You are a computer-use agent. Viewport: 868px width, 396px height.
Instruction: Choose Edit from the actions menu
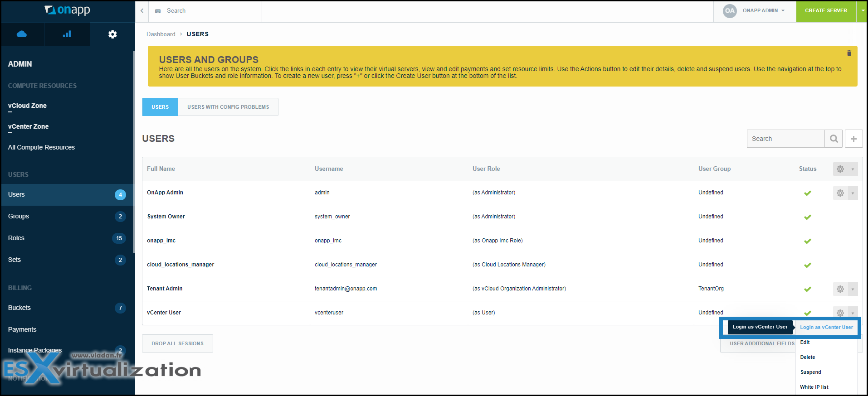click(x=805, y=342)
